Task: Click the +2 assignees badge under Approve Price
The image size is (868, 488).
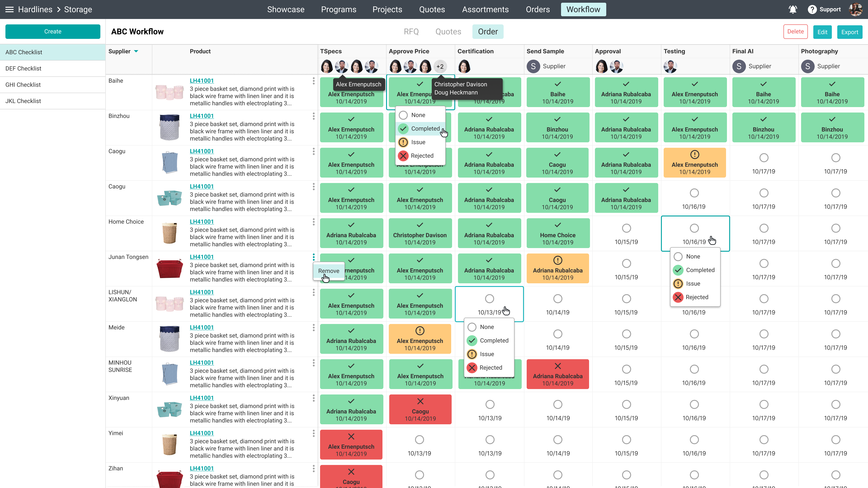Action: click(440, 66)
